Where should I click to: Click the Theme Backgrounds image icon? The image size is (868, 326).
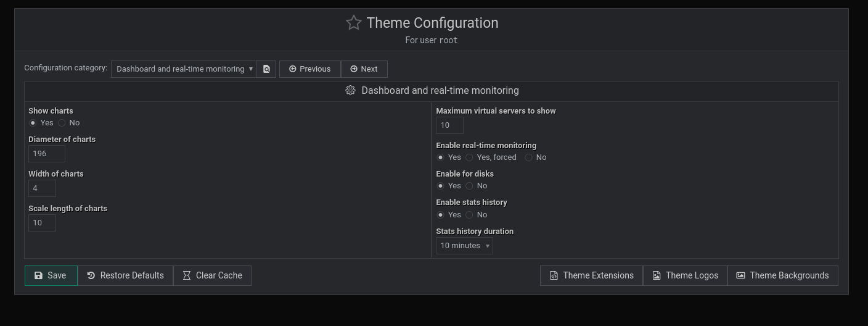740,275
